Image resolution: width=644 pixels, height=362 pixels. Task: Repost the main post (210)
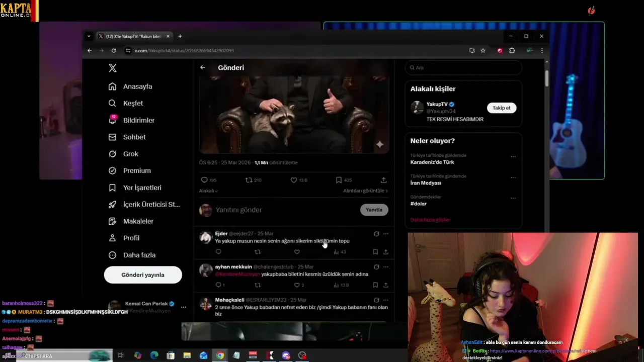[253, 180]
